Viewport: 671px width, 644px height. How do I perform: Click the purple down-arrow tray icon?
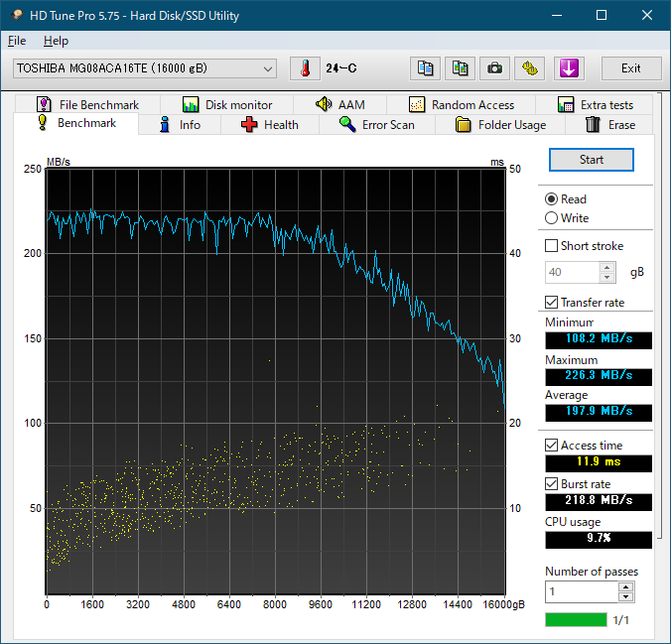pyautogui.click(x=569, y=68)
